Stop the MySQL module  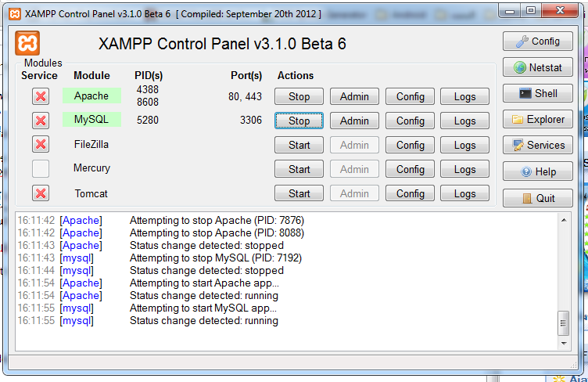tap(299, 121)
